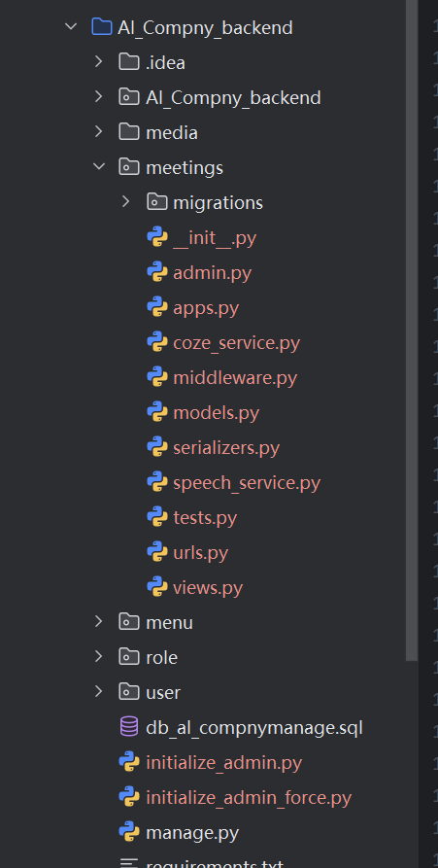Click the user package icon
Viewport: 438px width, 868px height.
pyautogui.click(x=129, y=691)
